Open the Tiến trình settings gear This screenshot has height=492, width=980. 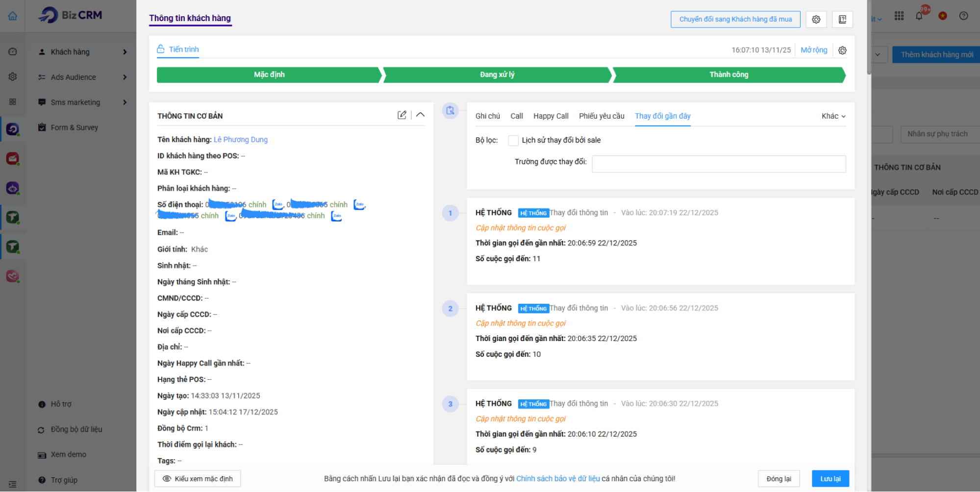click(x=842, y=50)
